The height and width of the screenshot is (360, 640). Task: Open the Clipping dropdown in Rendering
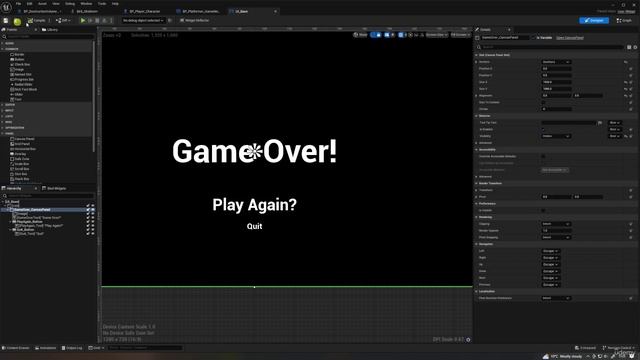click(556, 224)
